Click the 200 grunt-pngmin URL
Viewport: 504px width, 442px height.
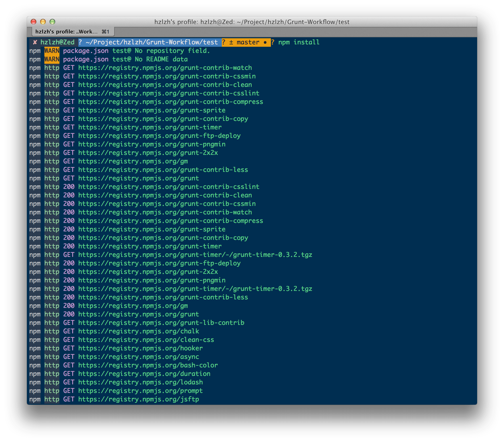(x=152, y=280)
